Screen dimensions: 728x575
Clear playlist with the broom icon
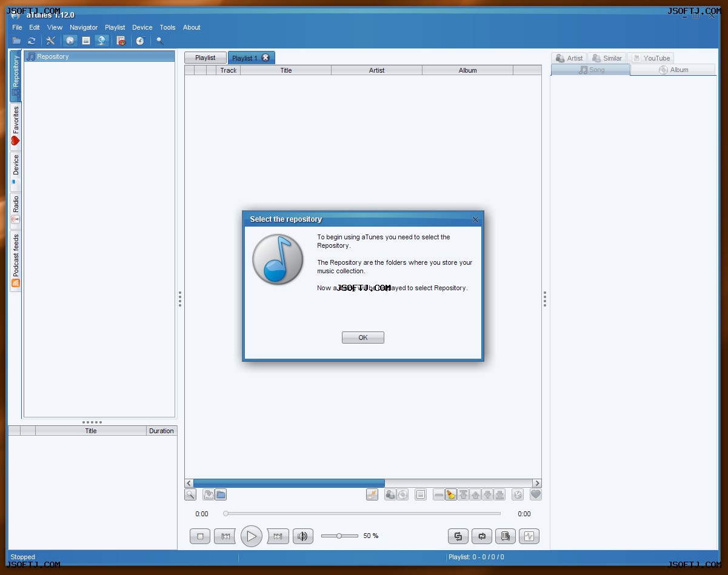(x=451, y=494)
